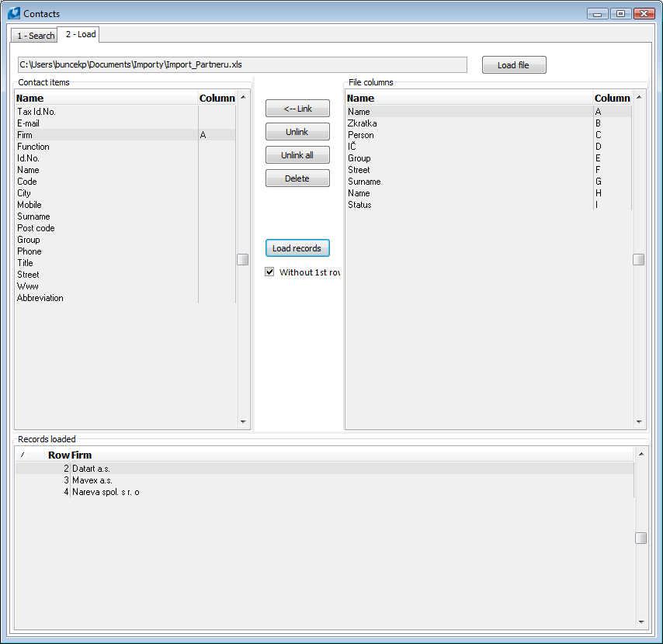Click Name header in File columns list

coord(470,98)
